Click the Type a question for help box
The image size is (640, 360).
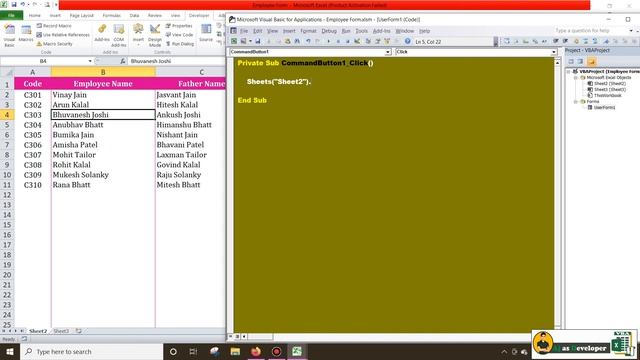click(591, 31)
